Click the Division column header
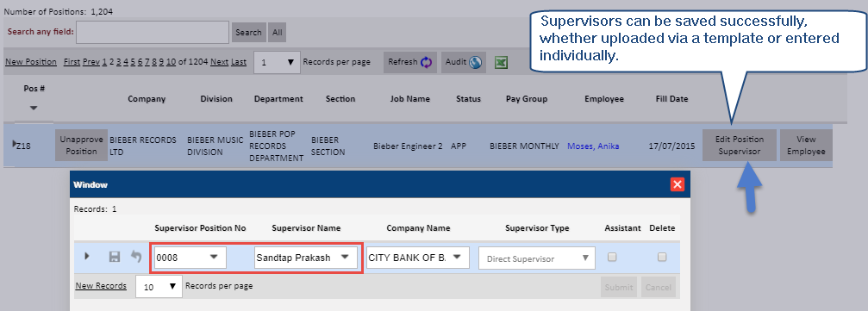The height and width of the screenshot is (311, 868). [x=216, y=99]
